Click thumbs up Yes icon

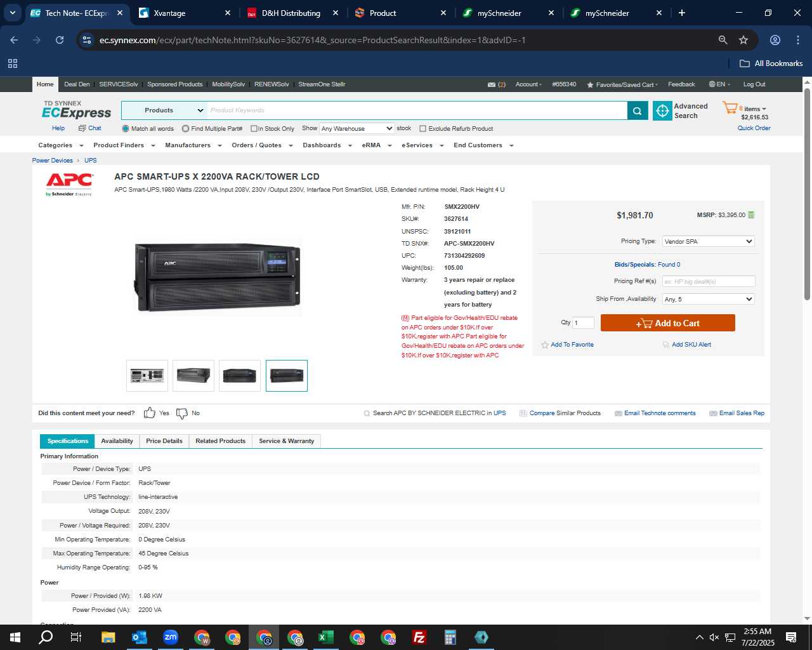[149, 413]
